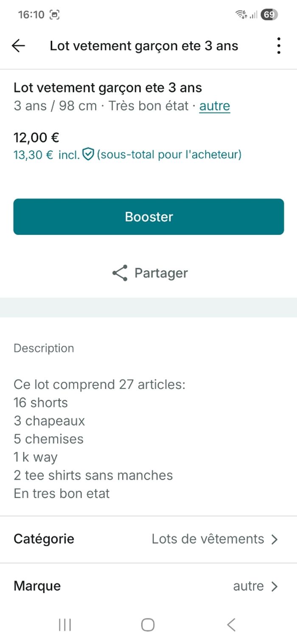Tap the share icon beside Partager
297x644 pixels.
[120, 273]
